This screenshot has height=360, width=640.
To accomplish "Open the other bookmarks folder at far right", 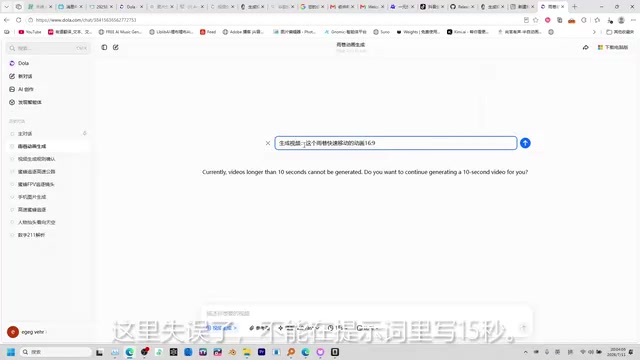I will click(x=620, y=32).
